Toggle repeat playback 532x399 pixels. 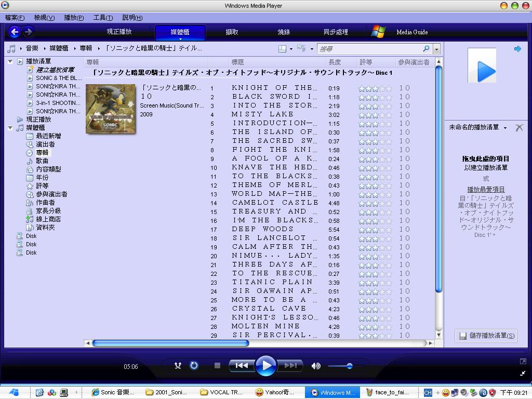tap(194, 365)
